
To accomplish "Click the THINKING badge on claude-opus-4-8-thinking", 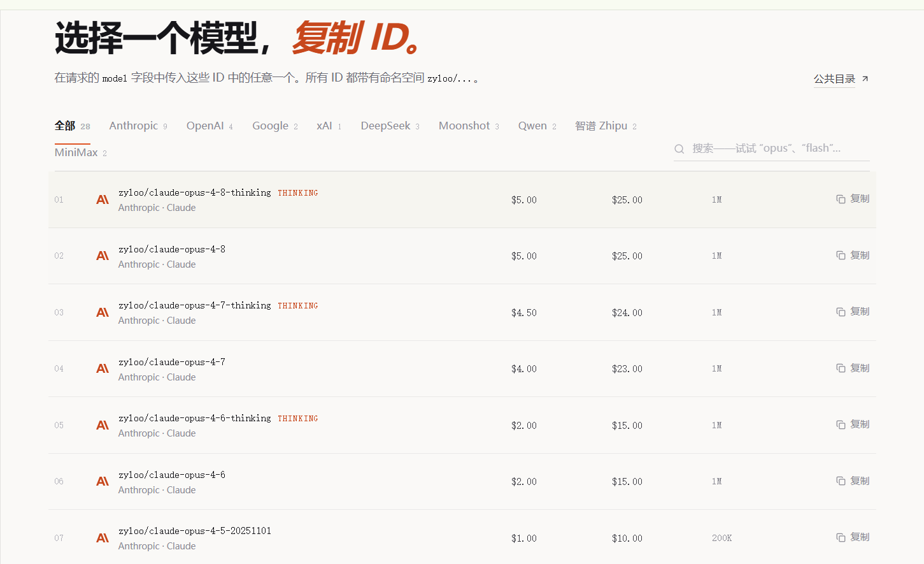I will click(298, 193).
